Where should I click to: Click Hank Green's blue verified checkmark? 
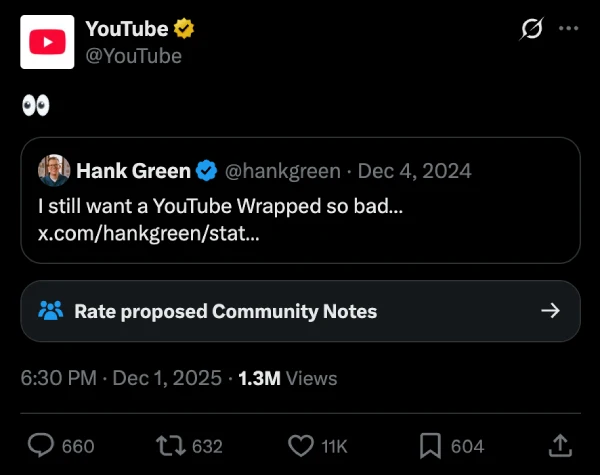pos(205,171)
